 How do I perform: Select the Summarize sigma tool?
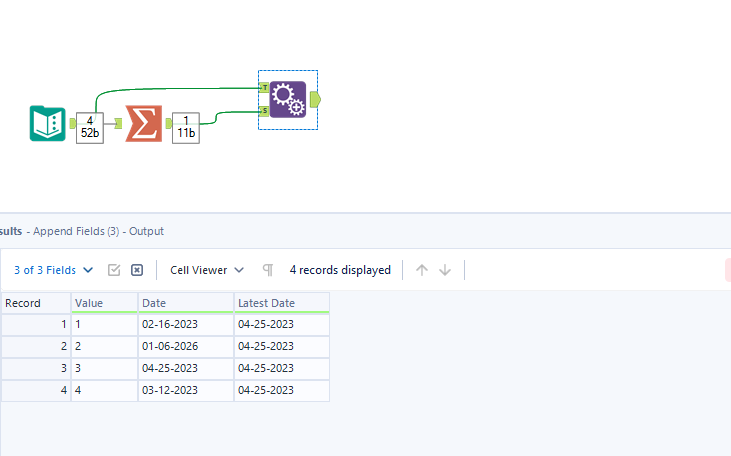pyautogui.click(x=144, y=124)
